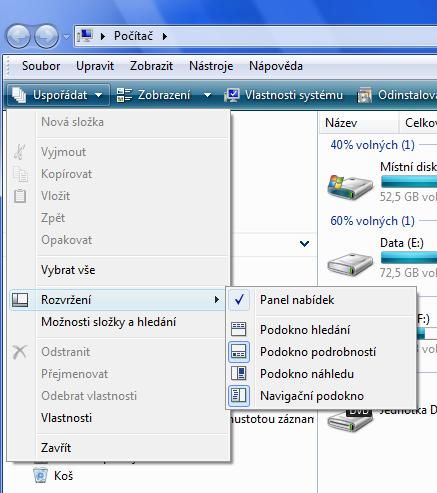437x493 pixels.
Task: Toggle off Podokno podrobností pane
Action: coord(319,352)
